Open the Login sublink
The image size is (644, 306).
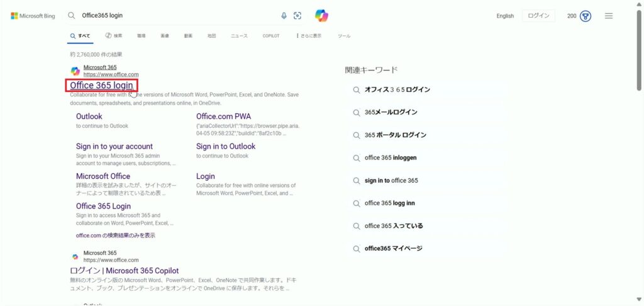tap(206, 176)
